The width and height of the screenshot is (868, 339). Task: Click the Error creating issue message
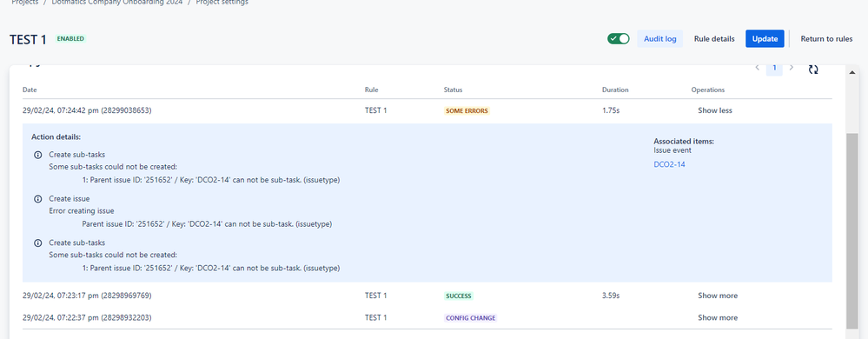click(82, 211)
